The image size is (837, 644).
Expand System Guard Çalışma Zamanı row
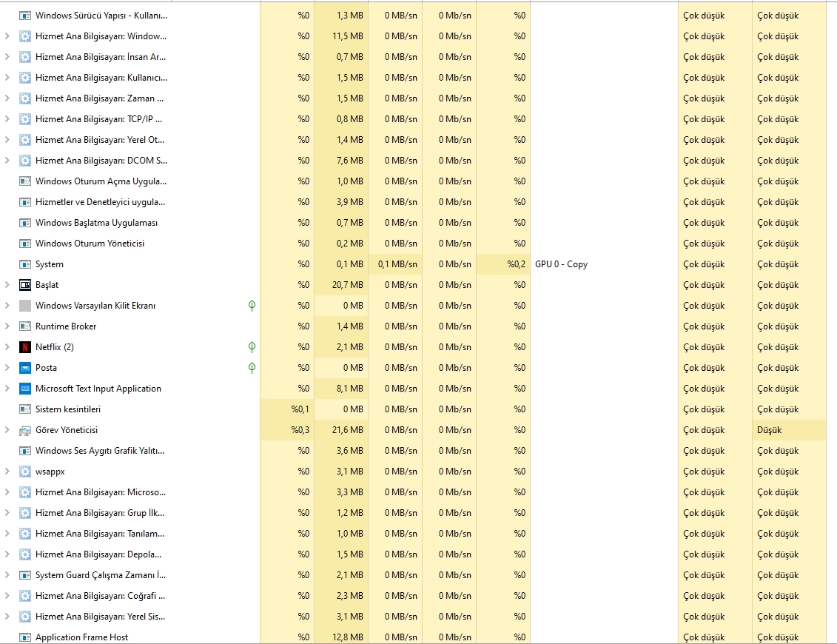pos(7,575)
